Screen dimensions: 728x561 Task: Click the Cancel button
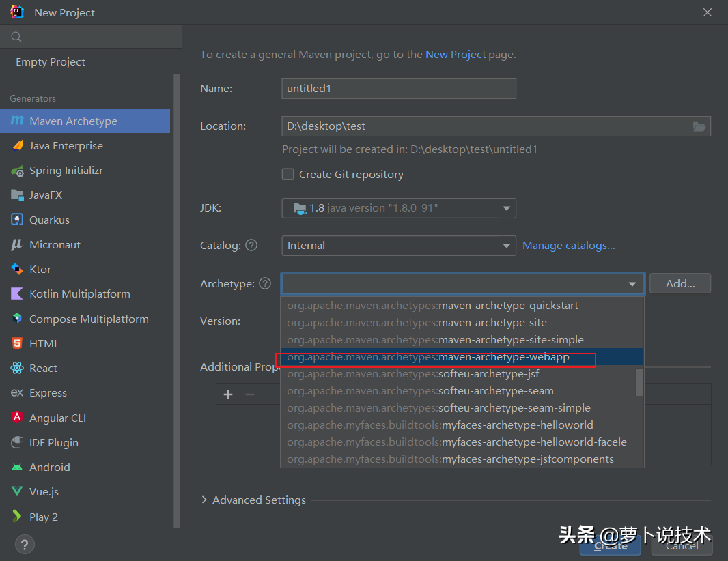(x=682, y=546)
